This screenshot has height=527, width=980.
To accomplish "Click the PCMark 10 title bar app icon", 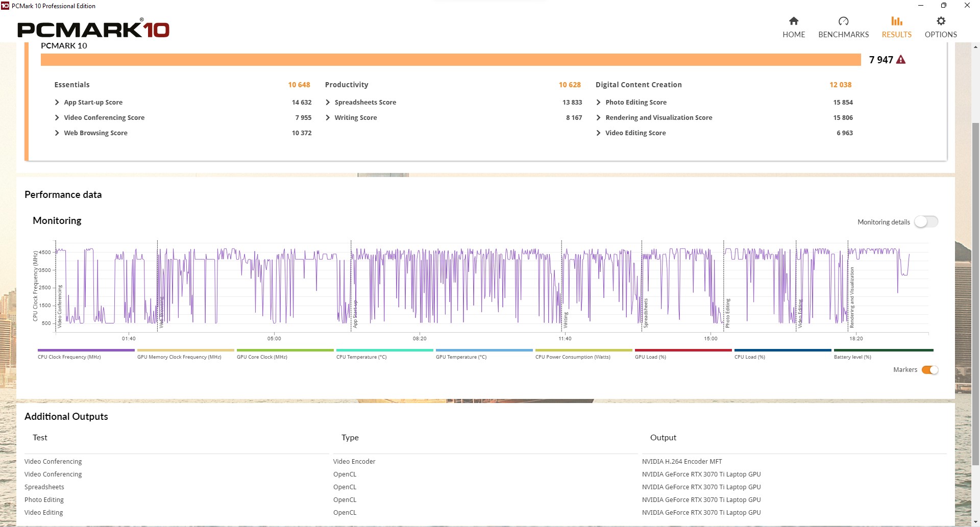I will point(5,6).
